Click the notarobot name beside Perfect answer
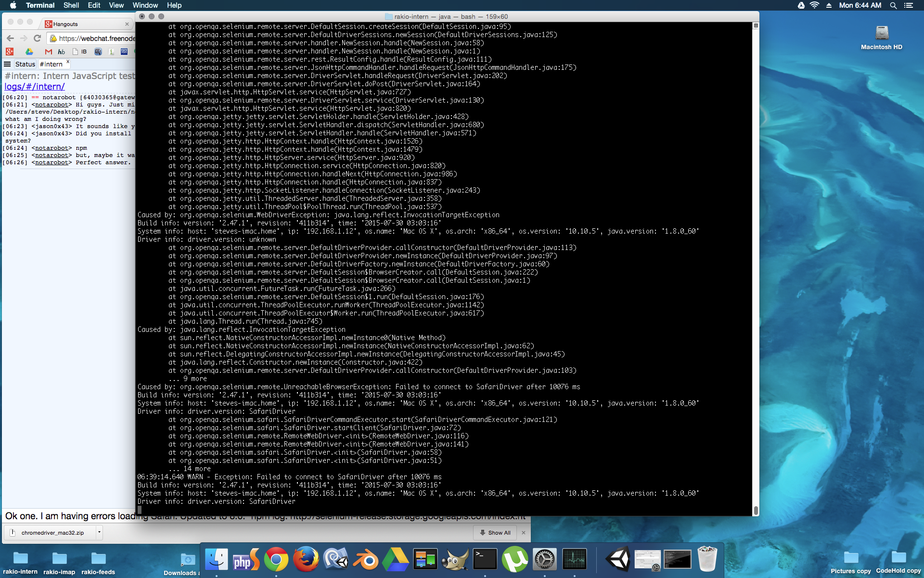This screenshot has width=924, height=578. 52,162
